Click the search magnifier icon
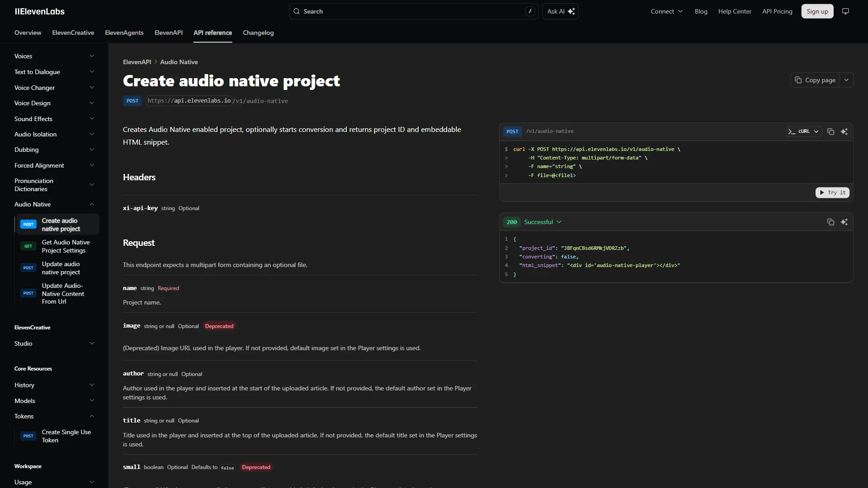The width and height of the screenshot is (868, 488). pos(297,11)
